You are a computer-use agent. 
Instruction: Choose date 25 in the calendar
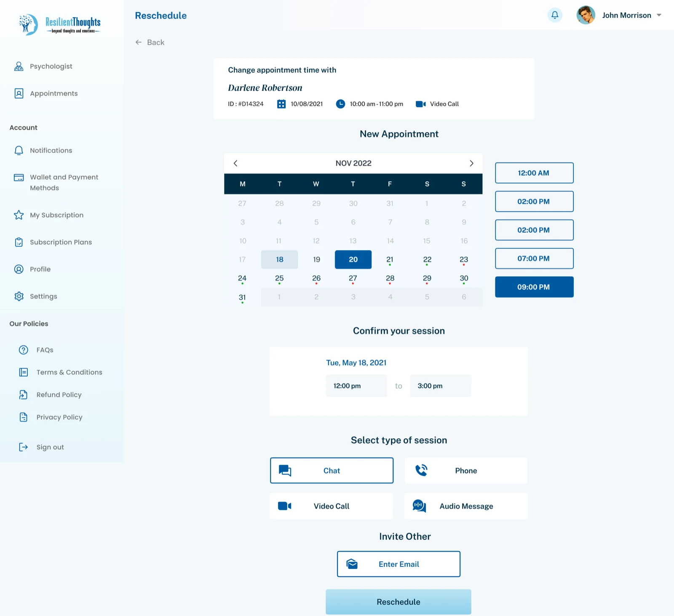pos(279,278)
